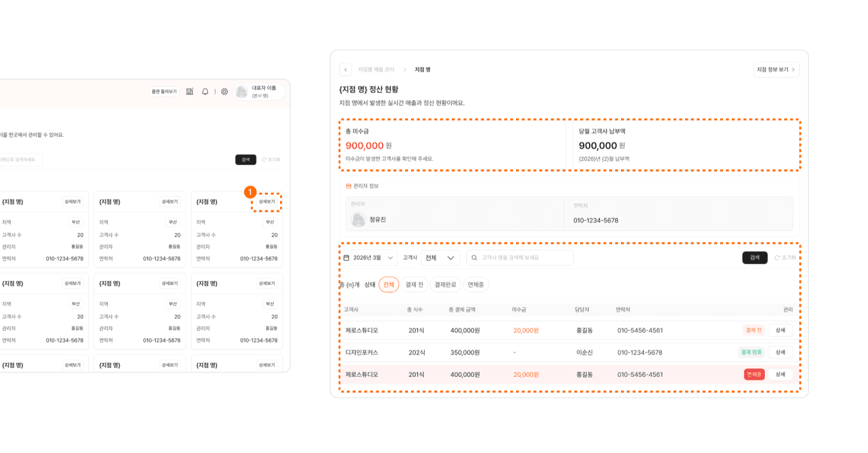868x453 pixels.
Task: Click 초기화 in the settlement panel
Action: point(785,258)
